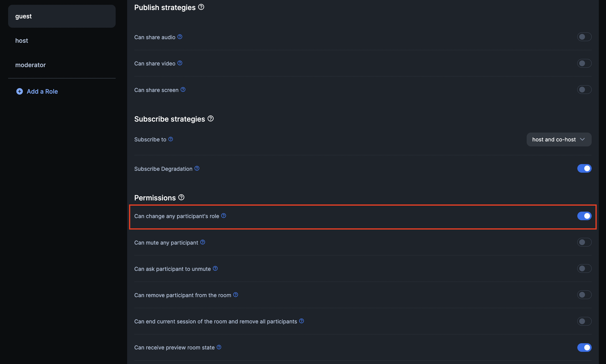Enable Can remove participant from the room
This screenshot has width=606, height=364.
coord(584,295)
